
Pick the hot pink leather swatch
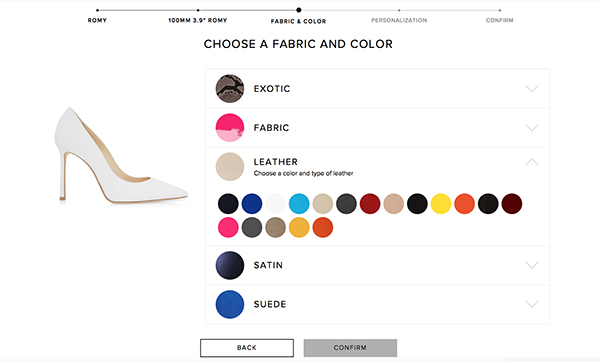point(228,227)
